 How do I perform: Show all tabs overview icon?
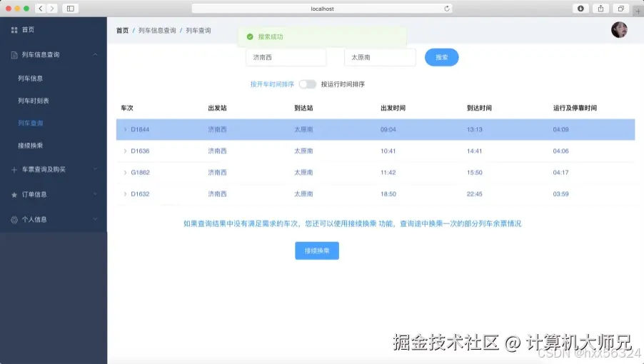[621, 8]
